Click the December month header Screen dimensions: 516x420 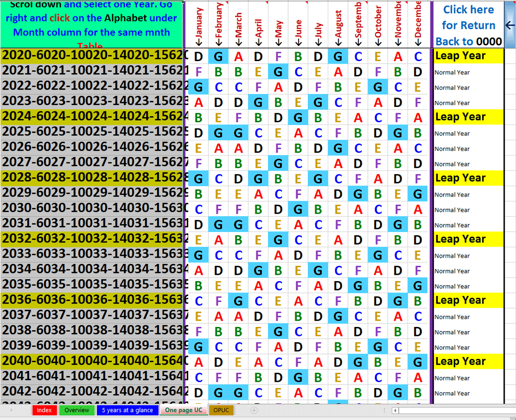[x=418, y=25]
